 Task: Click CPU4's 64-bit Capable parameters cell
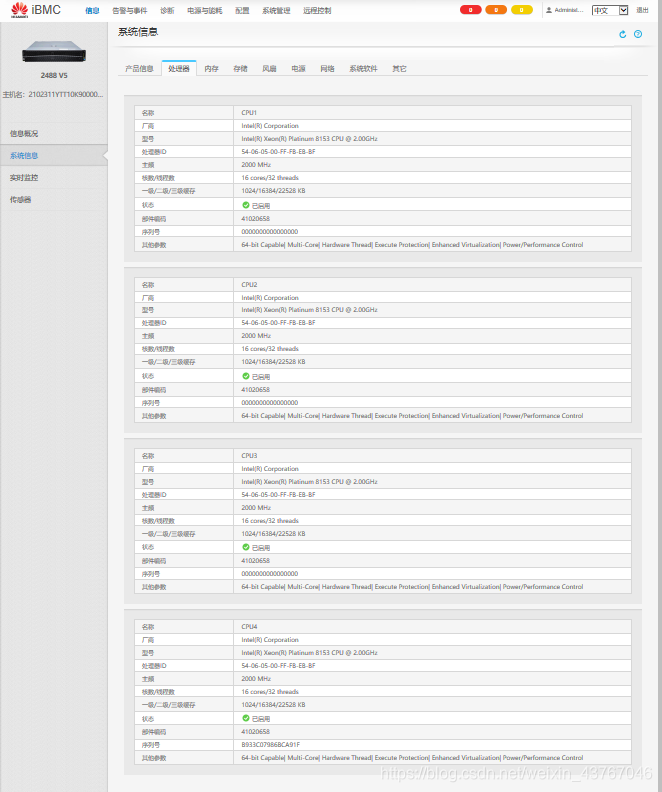pos(432,758)
